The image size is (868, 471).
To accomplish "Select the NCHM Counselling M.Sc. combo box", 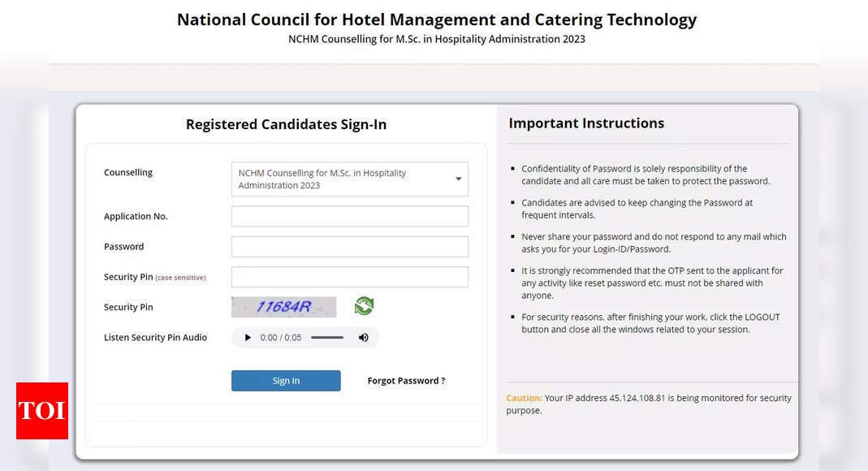I will click(x=350, y=179).
